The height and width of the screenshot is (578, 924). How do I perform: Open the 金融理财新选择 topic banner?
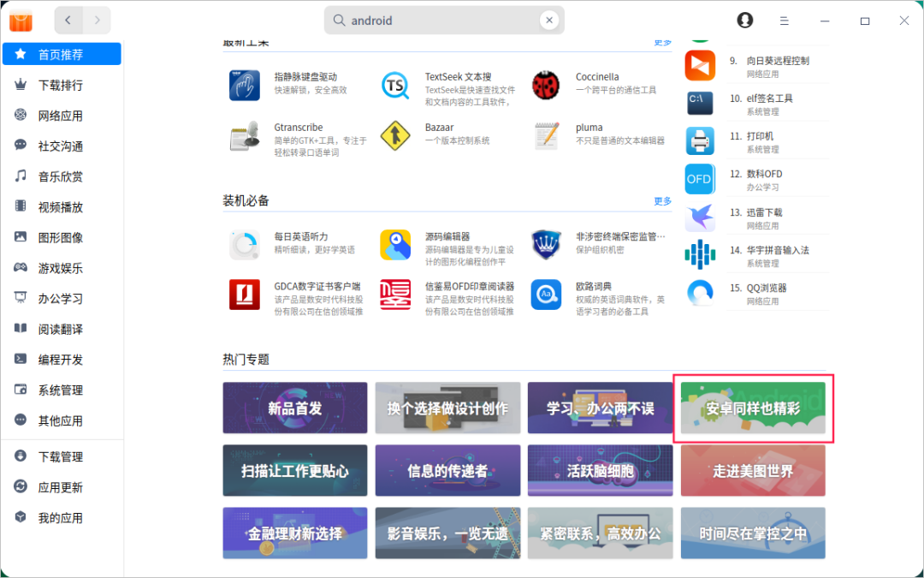click(294, 533)
